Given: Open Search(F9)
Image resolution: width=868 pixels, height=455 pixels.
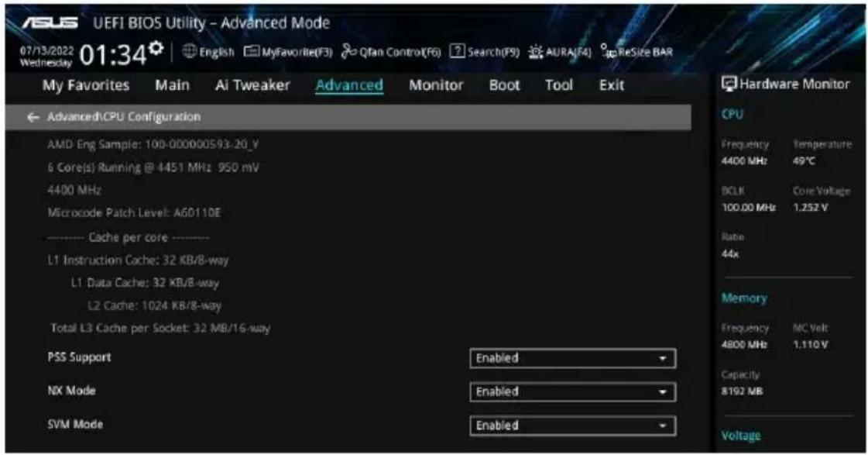Looking at the screenshot, I should [x=485, y=52].
